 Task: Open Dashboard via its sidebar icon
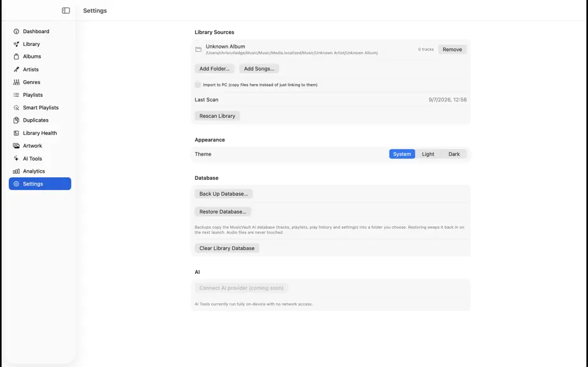click(x=16, y=31)
